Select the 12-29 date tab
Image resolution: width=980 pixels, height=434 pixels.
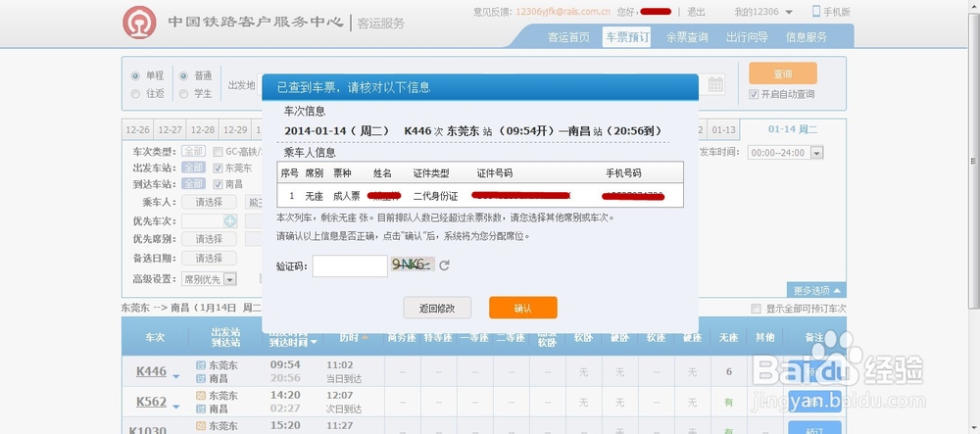coord(235,130)
